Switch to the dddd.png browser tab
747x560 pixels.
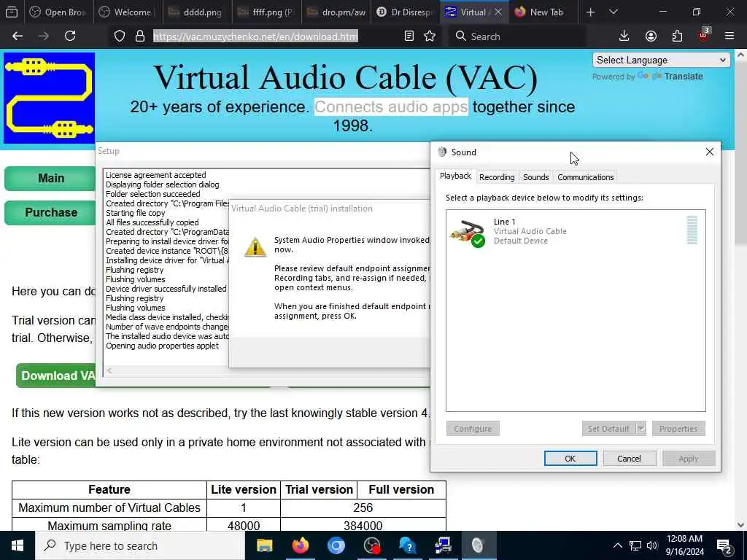click(x=197, y=12)
